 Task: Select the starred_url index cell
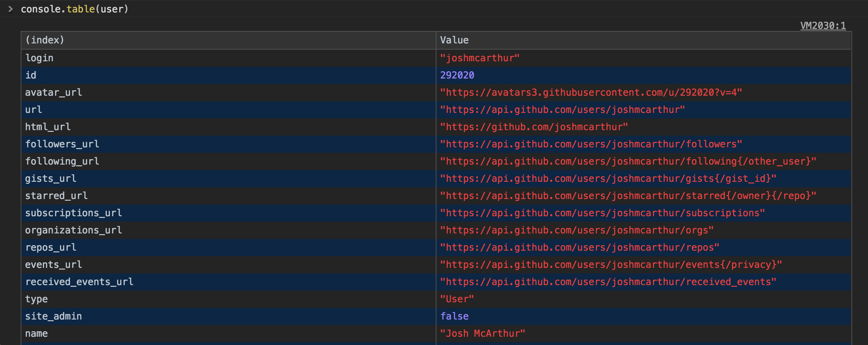coord(229,196)
